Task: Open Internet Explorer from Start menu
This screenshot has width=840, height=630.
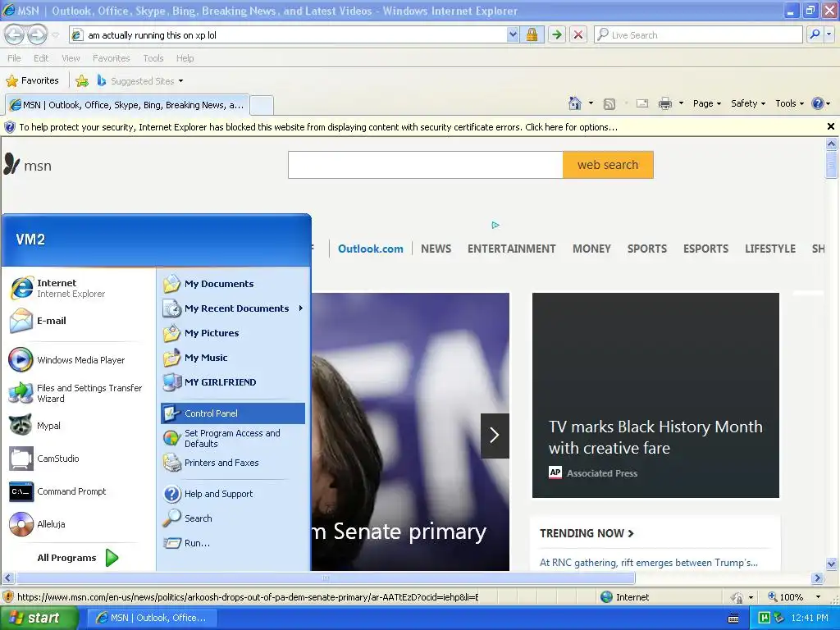Action: 79,288
